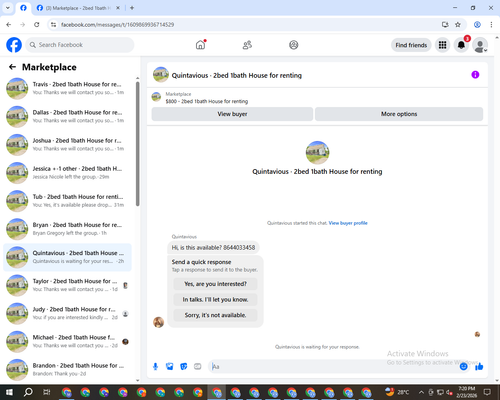Switch to the first Facebook tab
Viewport: 500px width, 400px height.
point(23,8)
